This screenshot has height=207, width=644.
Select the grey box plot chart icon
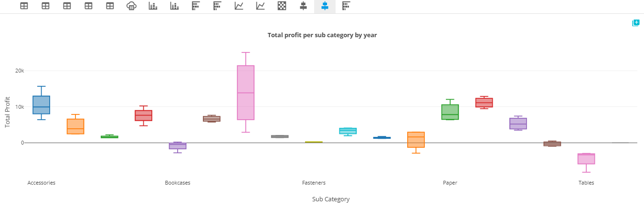303,6
